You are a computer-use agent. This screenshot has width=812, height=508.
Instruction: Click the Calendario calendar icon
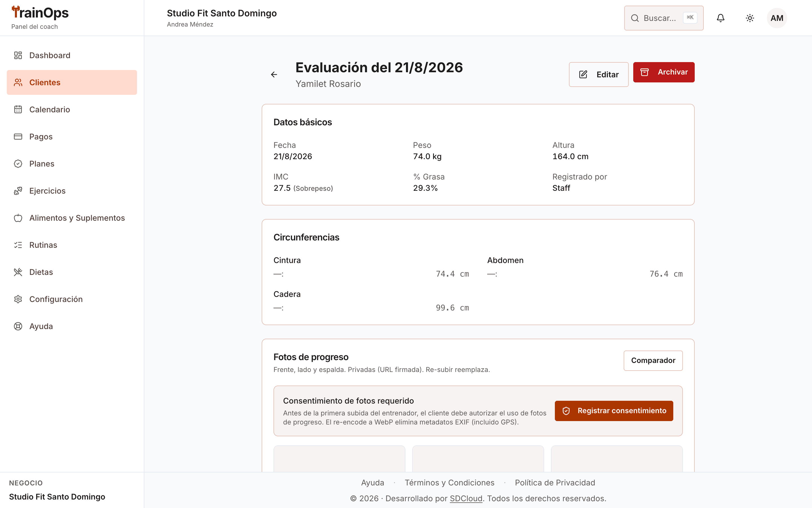tap(18, 110)
